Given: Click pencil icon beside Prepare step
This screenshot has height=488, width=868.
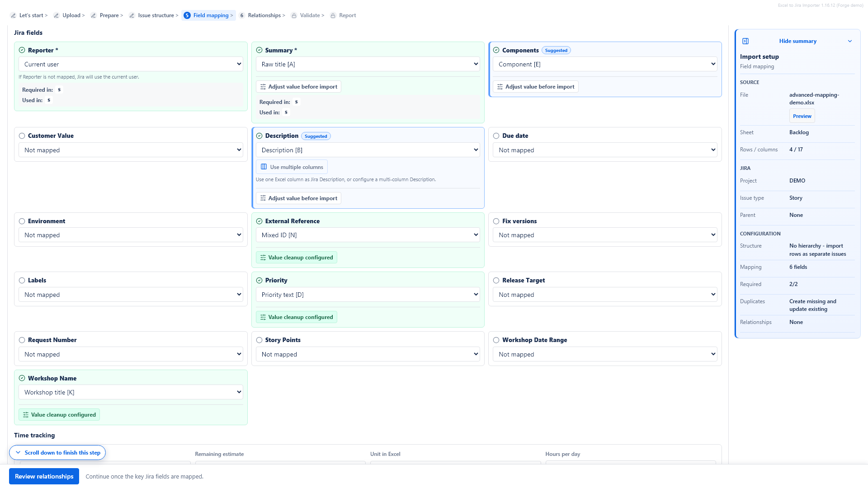Looking at the screenshot, I should click(x=94, y=15).
